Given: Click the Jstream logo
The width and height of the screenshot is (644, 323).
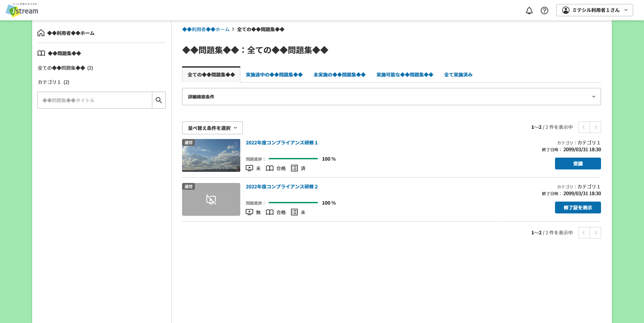Looking at the screenshot, I should tap(22, 10).
